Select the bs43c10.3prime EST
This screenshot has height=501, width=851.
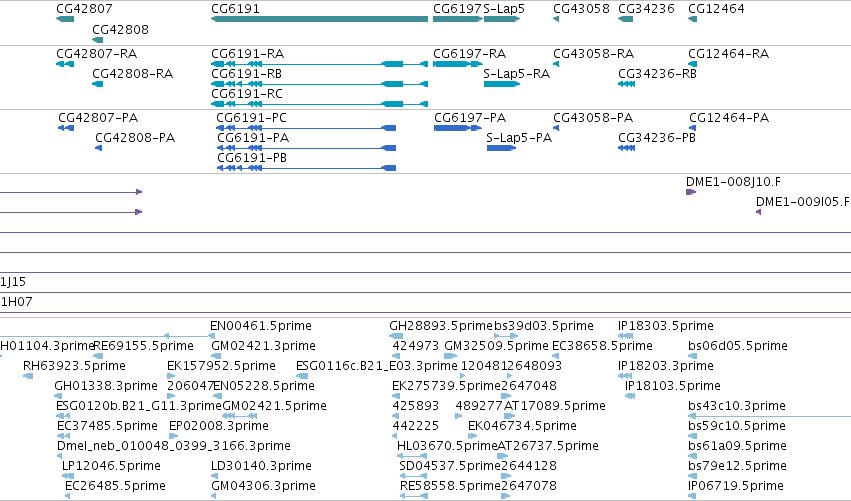(770, 416)
